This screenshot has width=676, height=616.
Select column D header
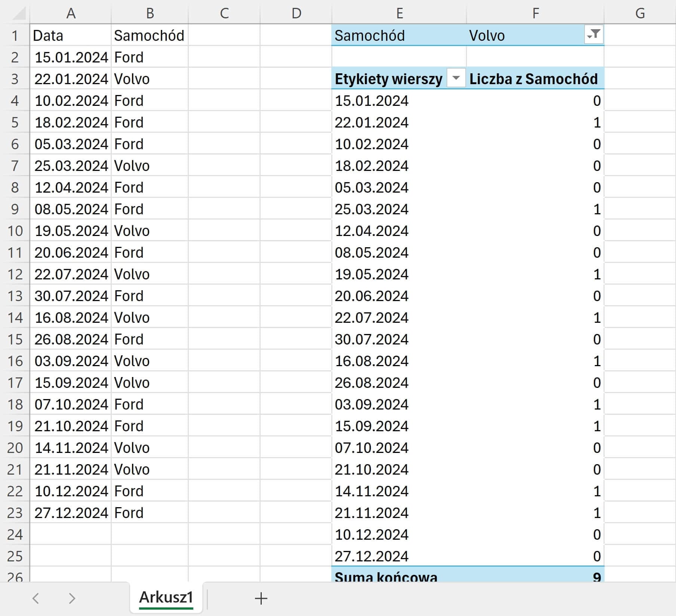tap(296, 13)
